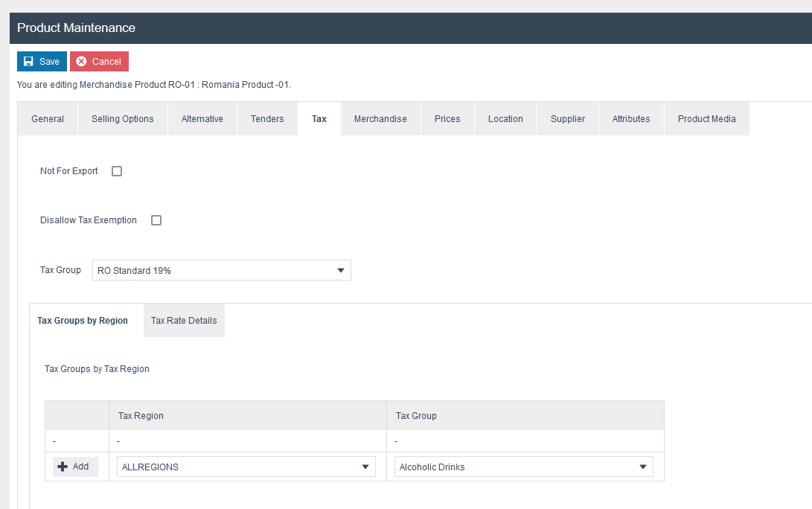812x509 pixels.
Task: Select the Supplier tab
Action: click(x=568, y=119)
